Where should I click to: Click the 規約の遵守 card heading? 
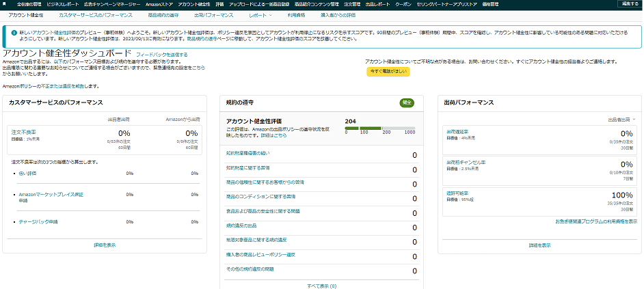point(240,102)
